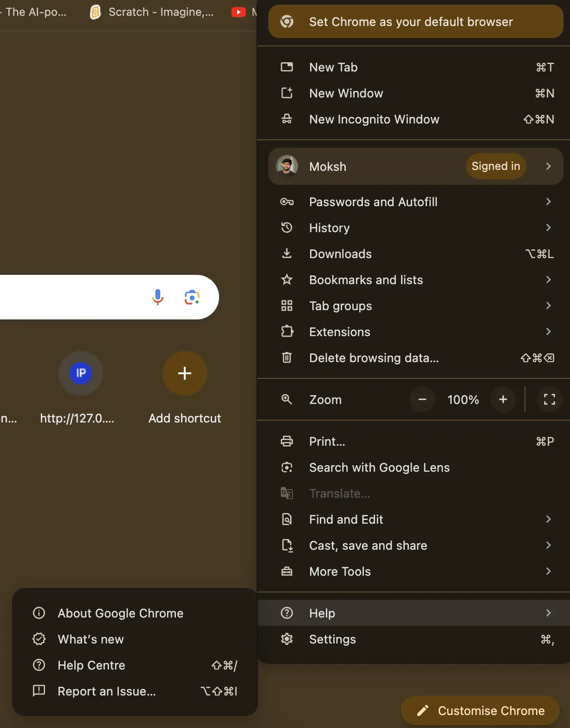This screenshot has height=728, width=570.
Task: Expand the Extensions submenu arrow
Action: tap(548, 331)
